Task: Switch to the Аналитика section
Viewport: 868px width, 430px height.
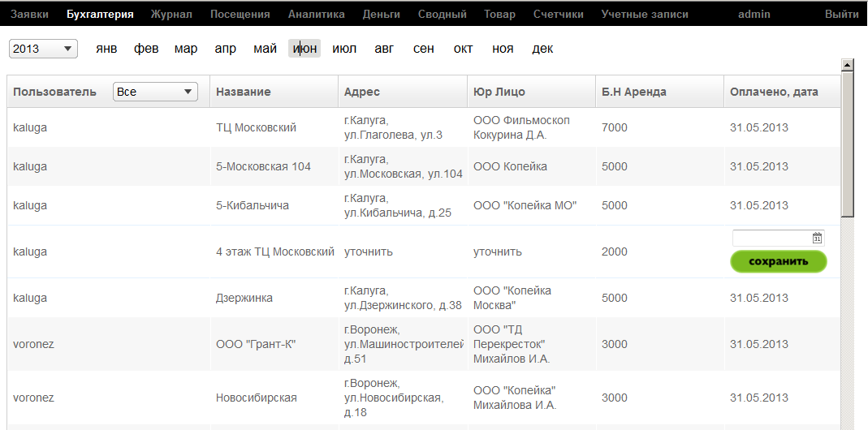Action: [x=316, y=15]
